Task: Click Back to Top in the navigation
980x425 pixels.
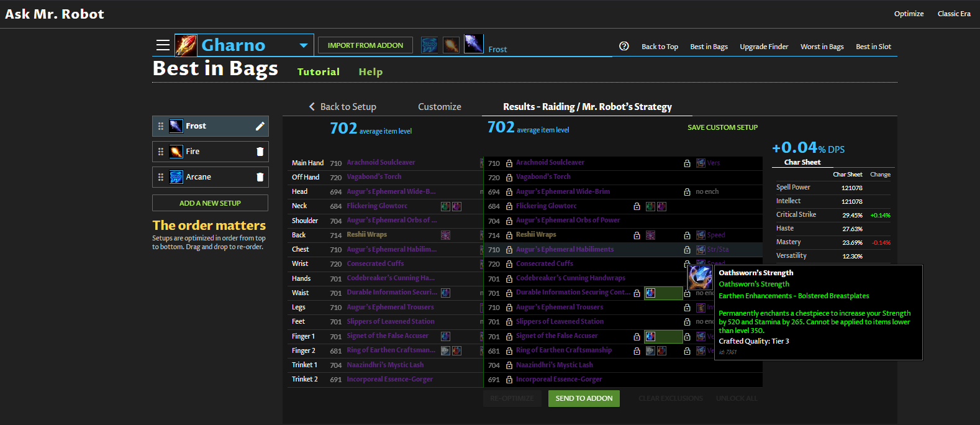Action: tap(660, 47)
